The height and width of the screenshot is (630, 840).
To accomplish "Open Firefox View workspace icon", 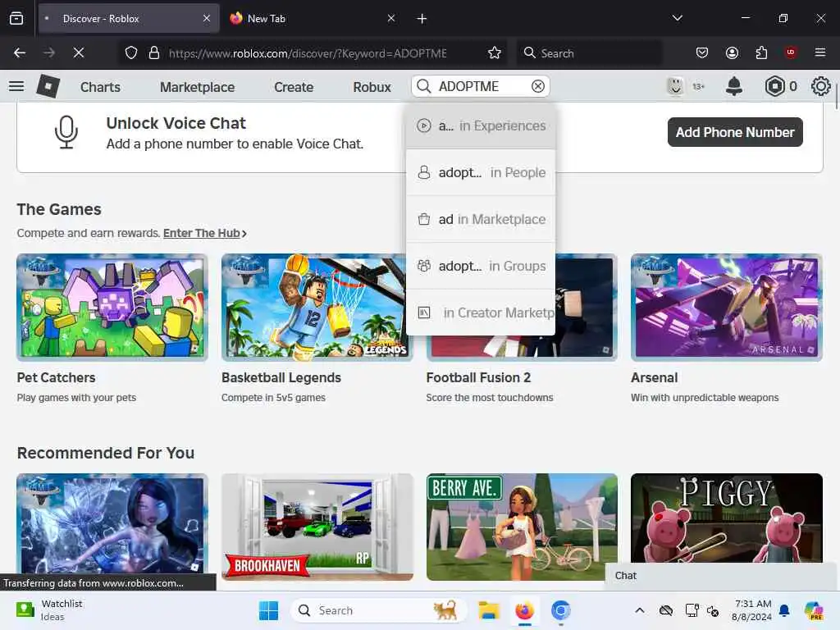I will (16, 19).
